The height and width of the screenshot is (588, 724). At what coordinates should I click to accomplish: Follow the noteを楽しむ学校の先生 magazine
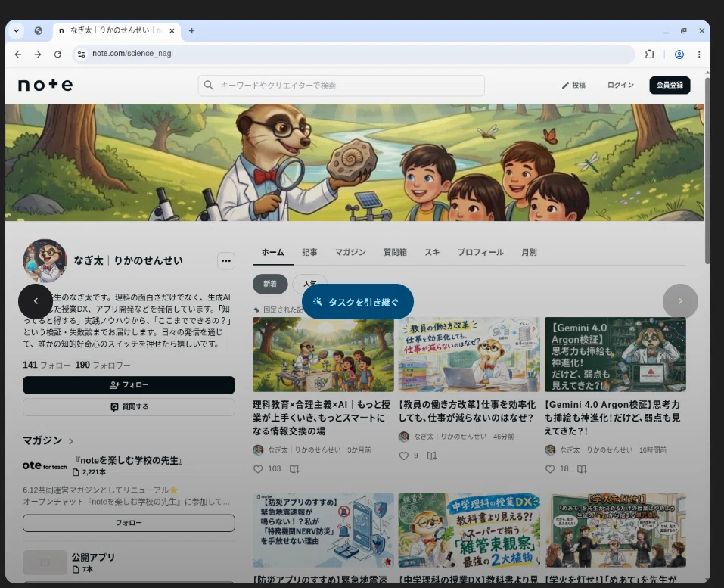[x=129, y=523]
